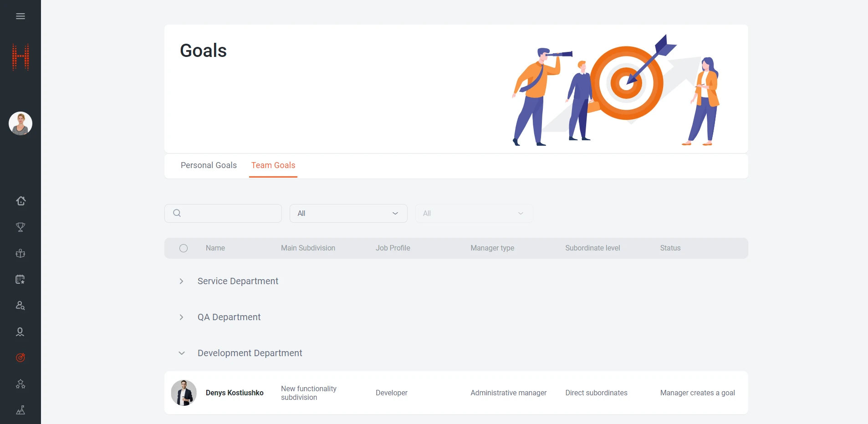Click the user profile avatar in sidebar
868x424 pixels.
(20, 123)
